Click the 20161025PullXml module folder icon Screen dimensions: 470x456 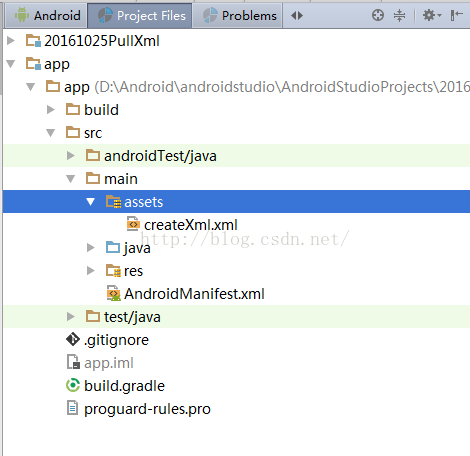pyautogui.click(x=33, y=41)
